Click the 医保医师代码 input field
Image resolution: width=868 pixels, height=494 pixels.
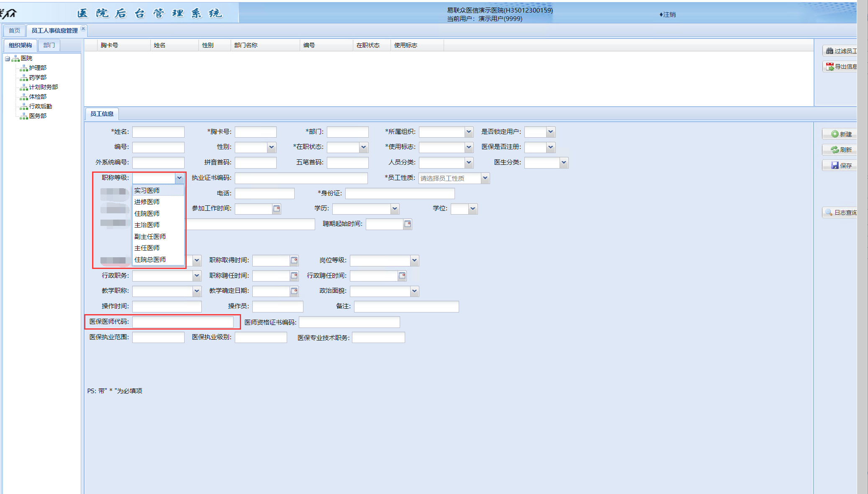point(183,322)
